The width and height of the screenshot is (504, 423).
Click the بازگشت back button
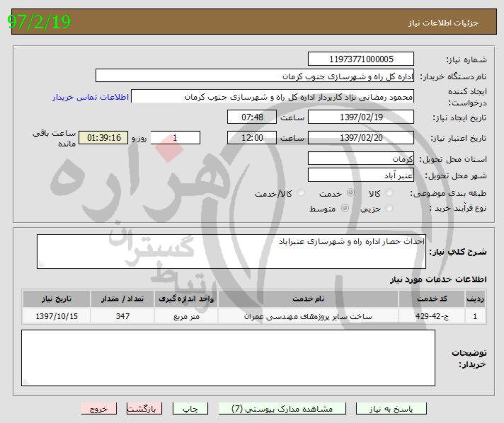pos(144,409)
